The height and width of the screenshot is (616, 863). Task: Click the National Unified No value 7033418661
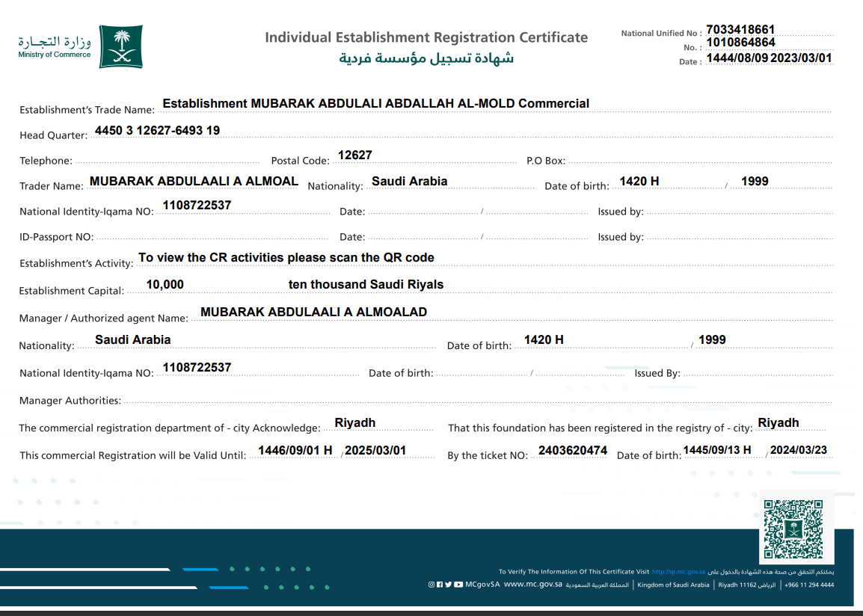[740, 30]
